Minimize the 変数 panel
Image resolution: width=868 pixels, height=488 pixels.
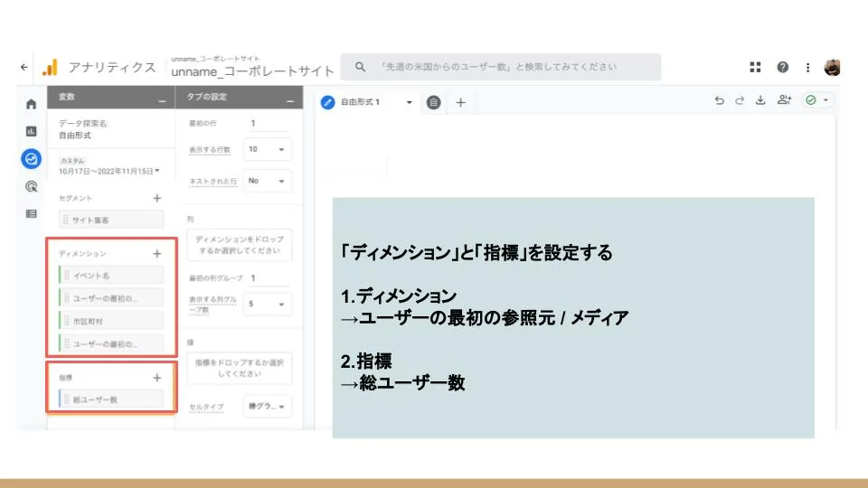click(x=162, y=101)
